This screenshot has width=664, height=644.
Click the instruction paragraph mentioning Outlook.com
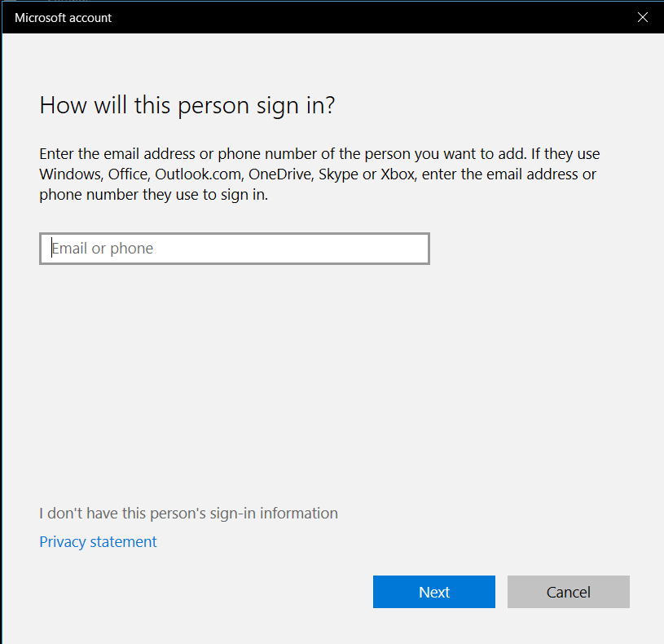pos(319,174)
